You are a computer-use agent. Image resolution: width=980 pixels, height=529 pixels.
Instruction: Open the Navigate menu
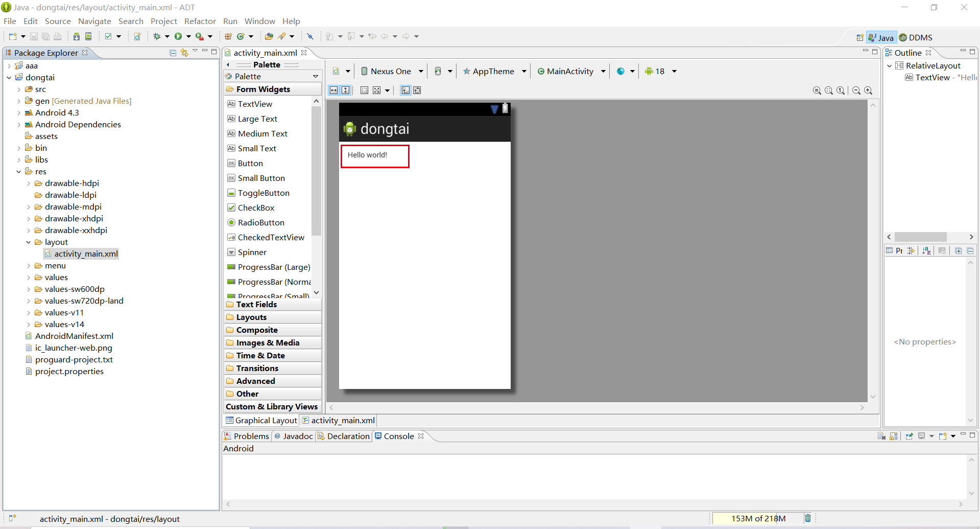(94, 21)
